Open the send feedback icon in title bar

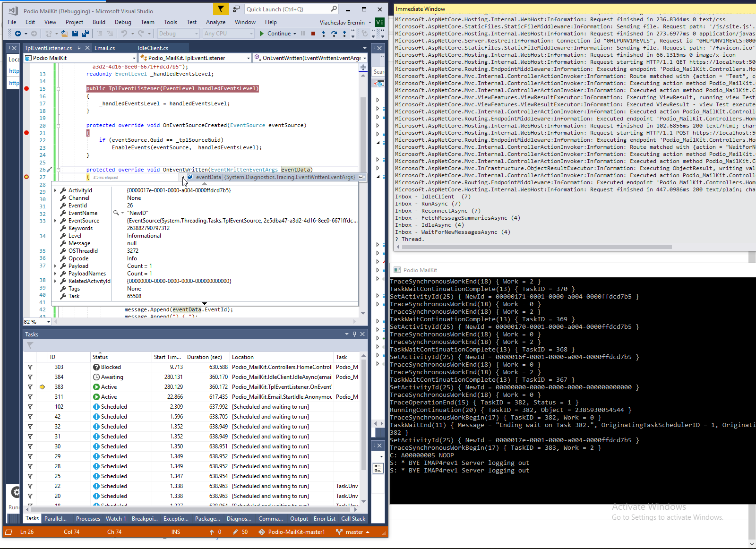coord(236,9)
